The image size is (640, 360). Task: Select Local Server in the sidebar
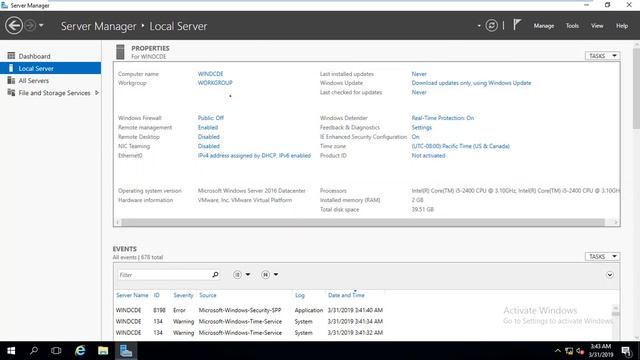coord(51,68)
